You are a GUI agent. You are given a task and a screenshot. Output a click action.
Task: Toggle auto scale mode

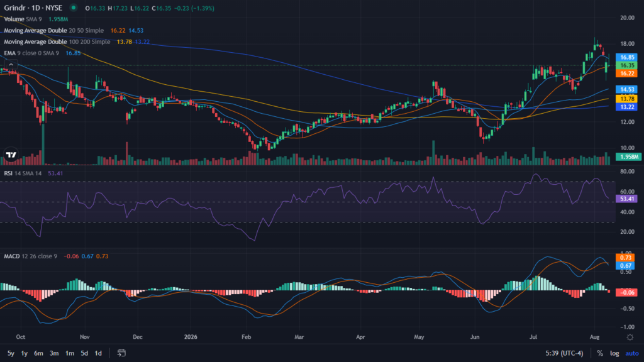point(631,353)
